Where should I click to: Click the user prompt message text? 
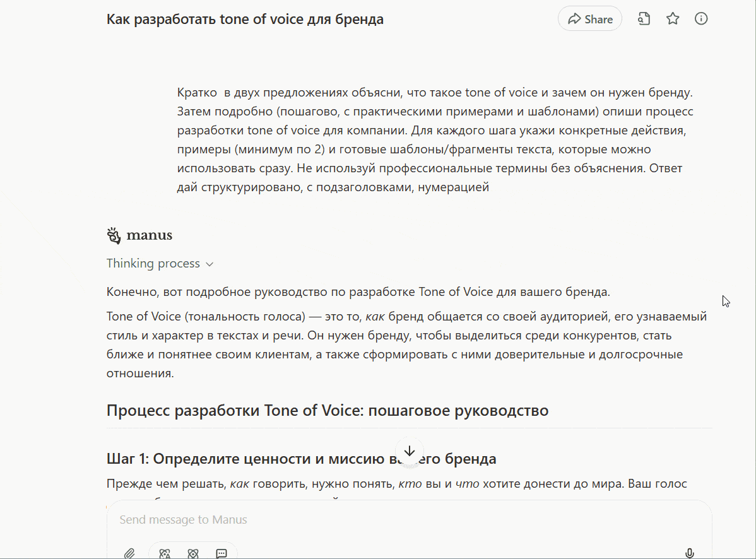(435, 140)
